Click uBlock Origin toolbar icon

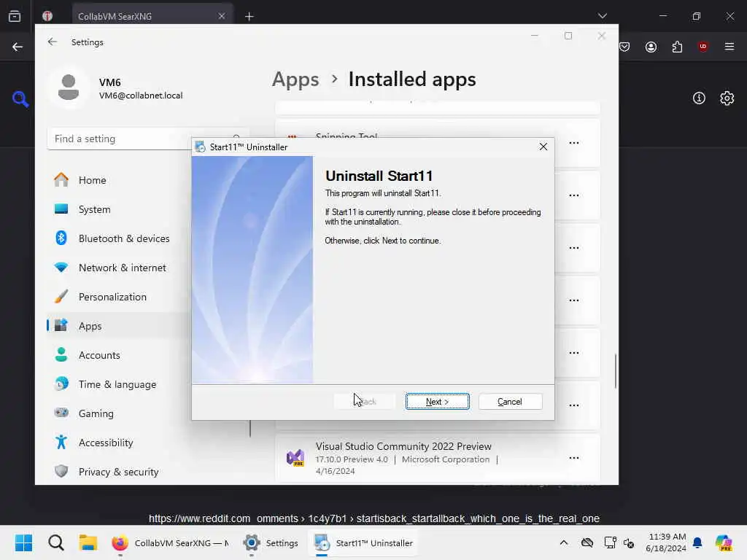tap(703, 47)
